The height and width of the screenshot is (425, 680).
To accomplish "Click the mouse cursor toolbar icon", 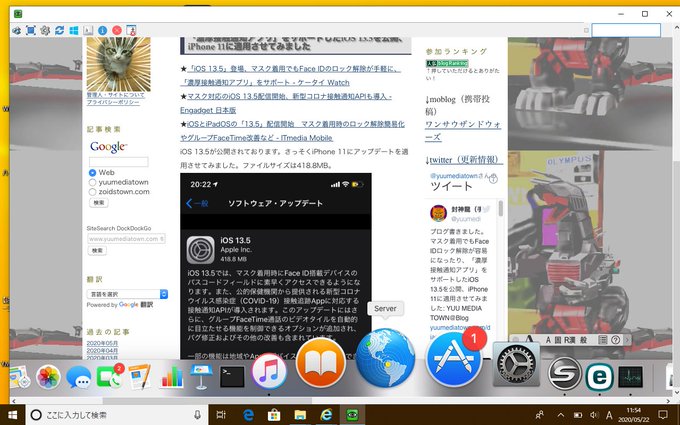I will (x=88, y=30).
